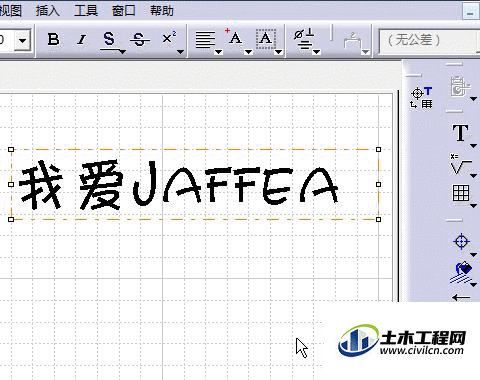Select the arrow tool
480x380 pixels.
point(462,297)
